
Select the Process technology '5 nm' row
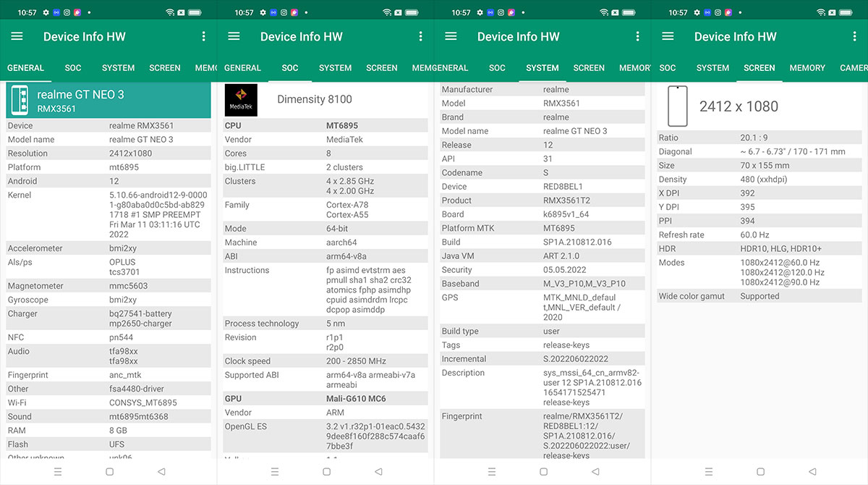tap(325, 324)
